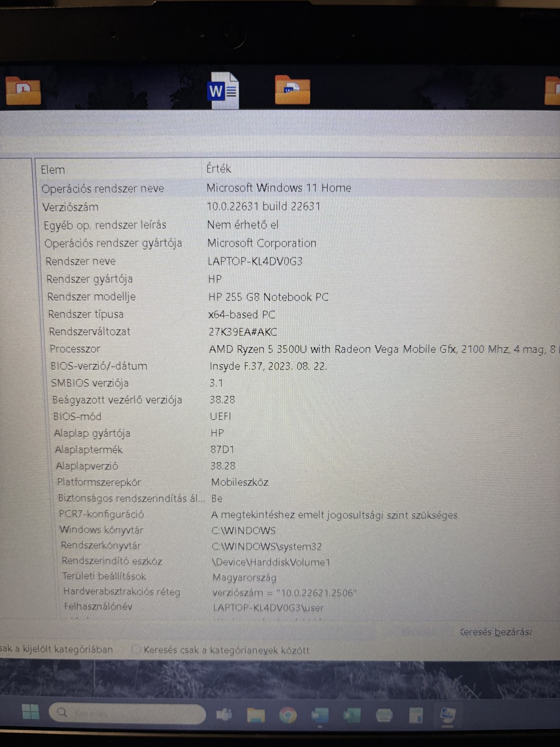This screenshot has width=560, height=747.
Task: Select the 'Rendszer gyártója' row
Action: pos(298,279)
